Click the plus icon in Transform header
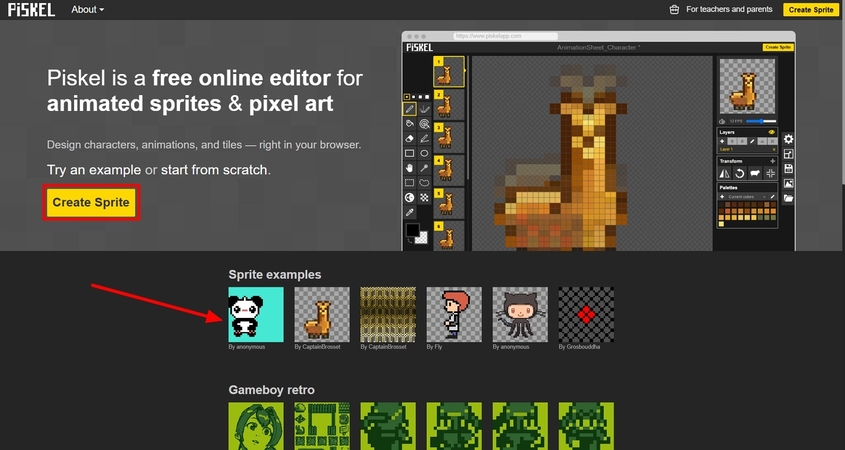 (x=772, y=161)
